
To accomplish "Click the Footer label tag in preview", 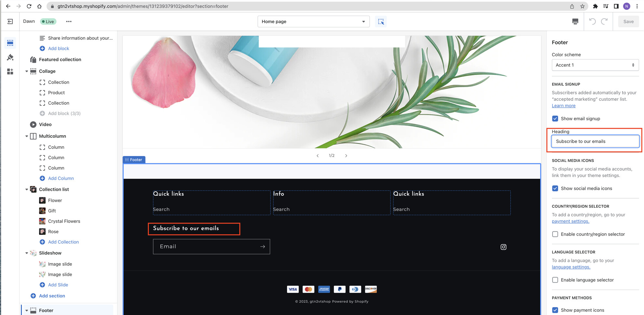I will [134, 160].
